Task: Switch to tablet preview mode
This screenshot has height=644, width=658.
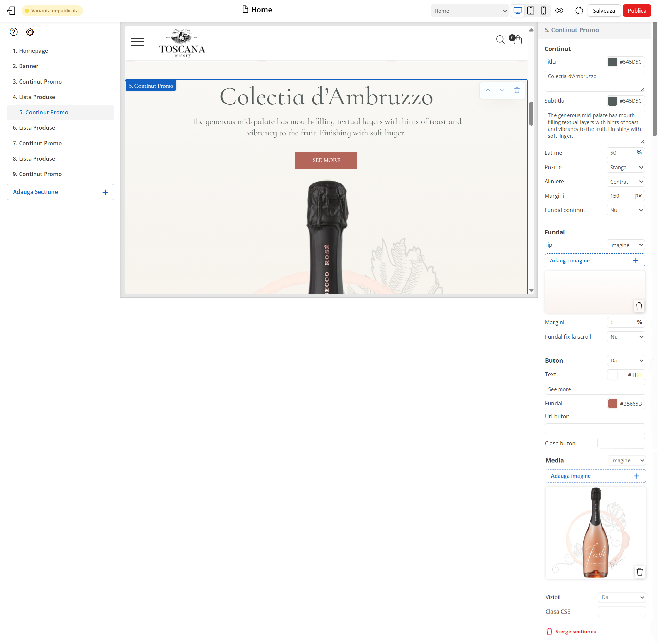Action: [531, 11]
